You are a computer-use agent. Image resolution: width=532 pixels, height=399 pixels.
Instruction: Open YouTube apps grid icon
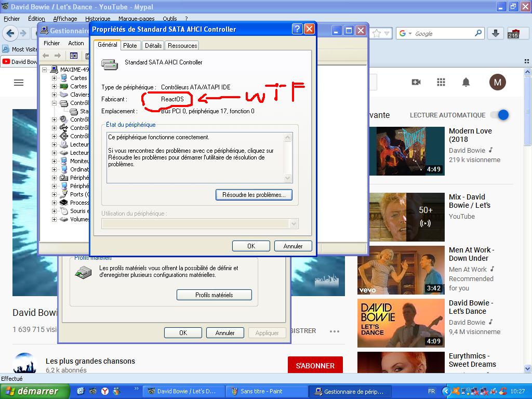pos(441,82)
